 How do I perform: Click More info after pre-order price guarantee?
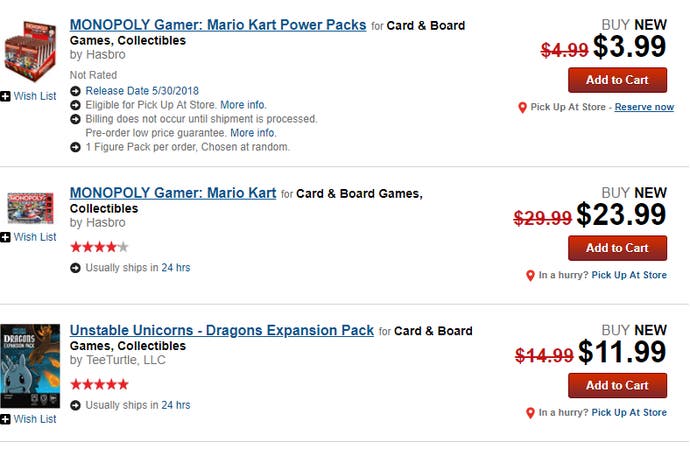(x=253, y=132)
